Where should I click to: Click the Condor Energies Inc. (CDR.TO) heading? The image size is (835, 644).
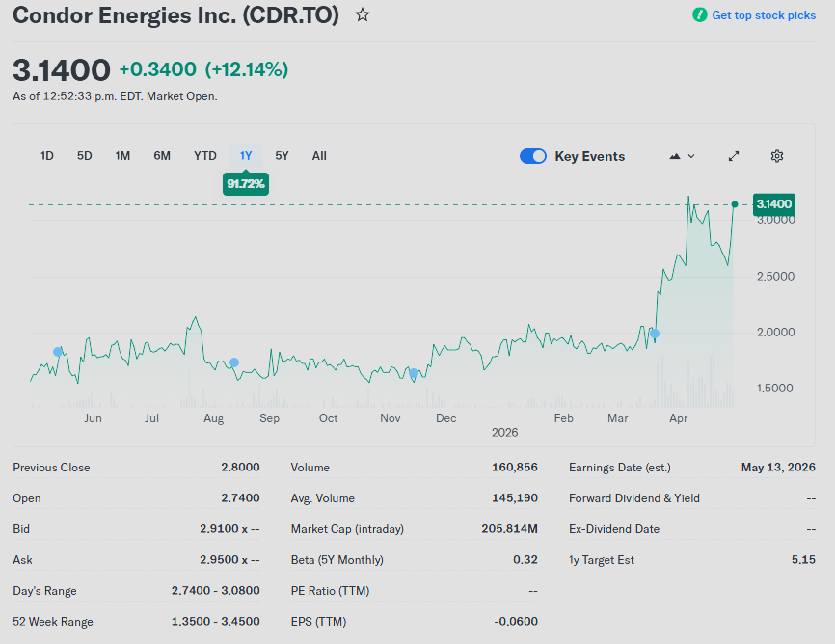[x=175, y=14]
